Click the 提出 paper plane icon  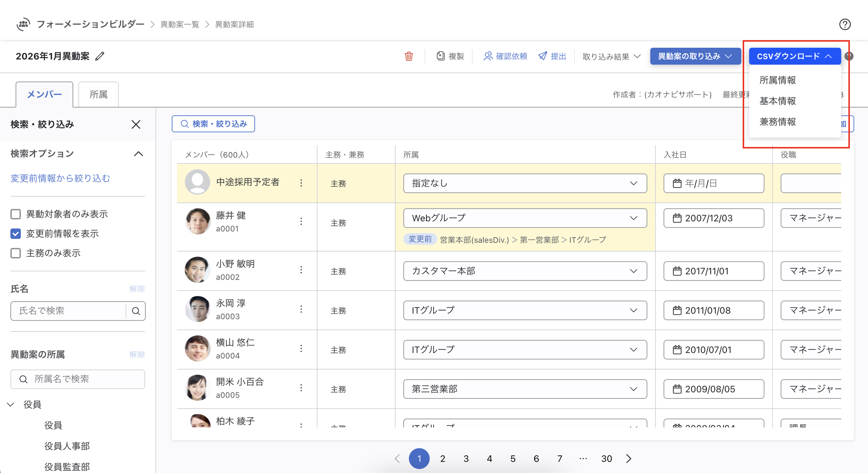[x=542, y=56]
